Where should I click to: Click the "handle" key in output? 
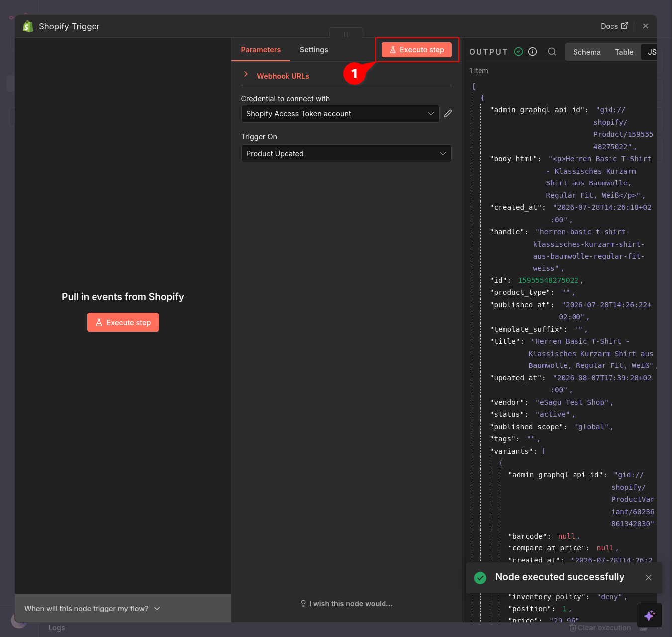click(x=507, y=232)
